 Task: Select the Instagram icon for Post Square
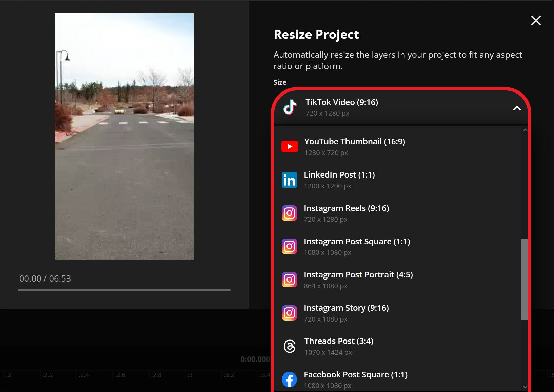290,246
